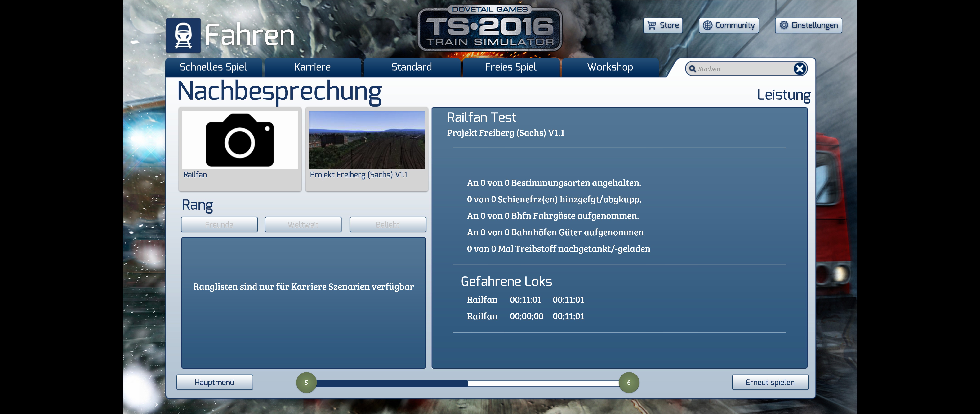Show the Weltweit ranking list
Image resolution: width=980 pixels, height=414 pixels.
pos(303,225)
